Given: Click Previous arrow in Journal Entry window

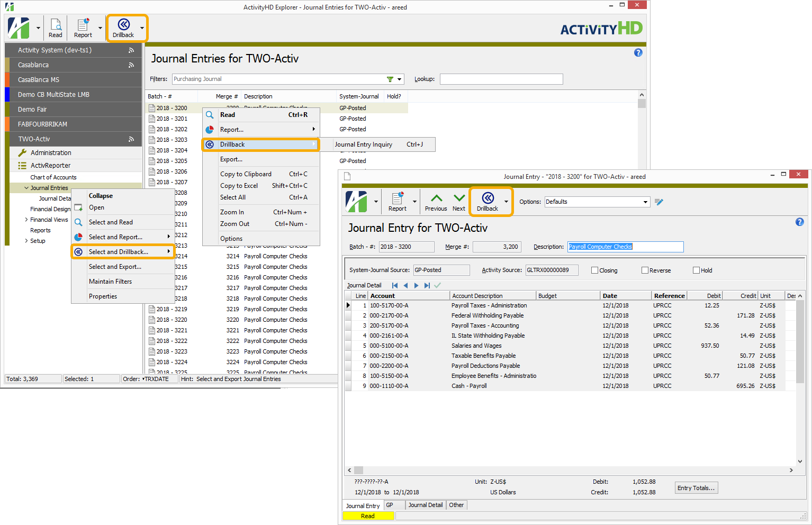Looking at the screenshot, I should (x=436, y=198).
